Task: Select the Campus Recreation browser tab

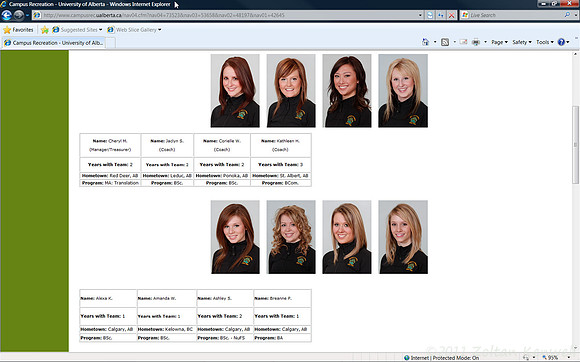Action: (54, 43)
